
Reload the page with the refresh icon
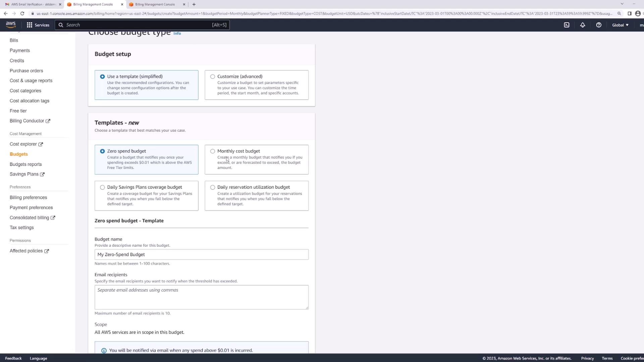22,13
